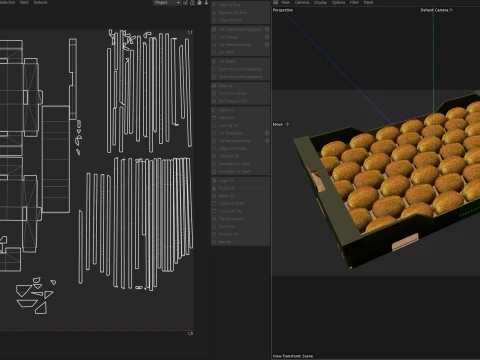Click Restore UV
This screenshot has height=360, width=480.
240,234
